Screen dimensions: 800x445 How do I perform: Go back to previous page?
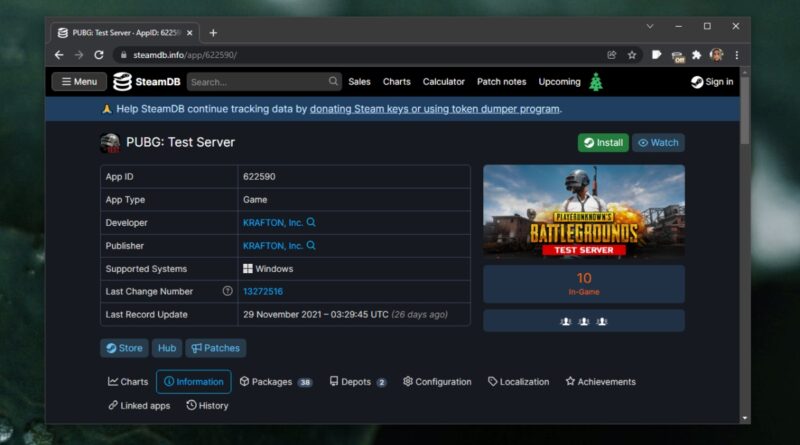pos(59,55)
